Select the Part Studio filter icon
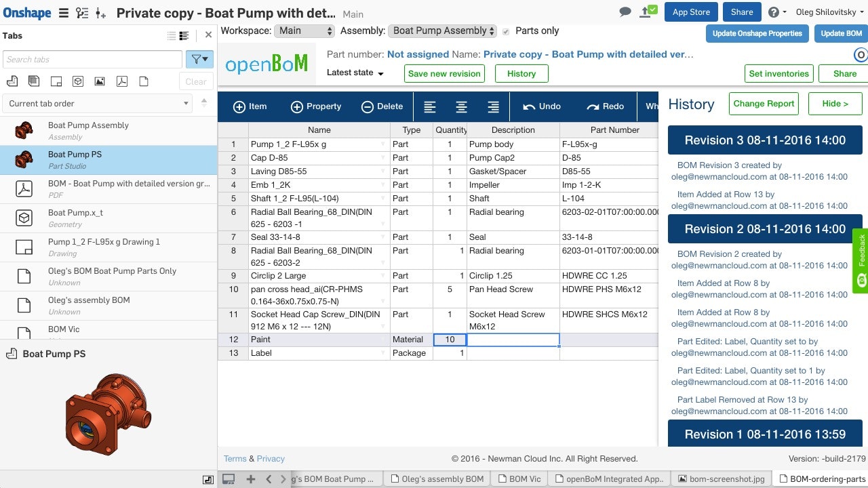The image size is (868, 488). pyautogui.click(x=13, y=81)
